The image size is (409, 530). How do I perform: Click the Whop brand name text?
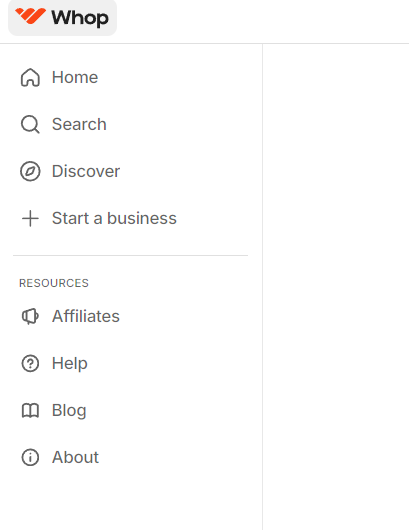point(80,18)
